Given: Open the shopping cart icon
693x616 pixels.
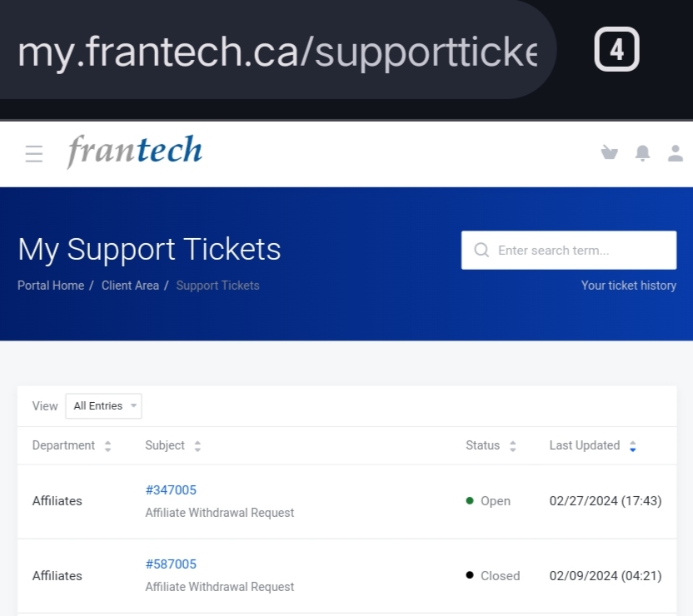Looking at the screenshot, I should (610, 152).
